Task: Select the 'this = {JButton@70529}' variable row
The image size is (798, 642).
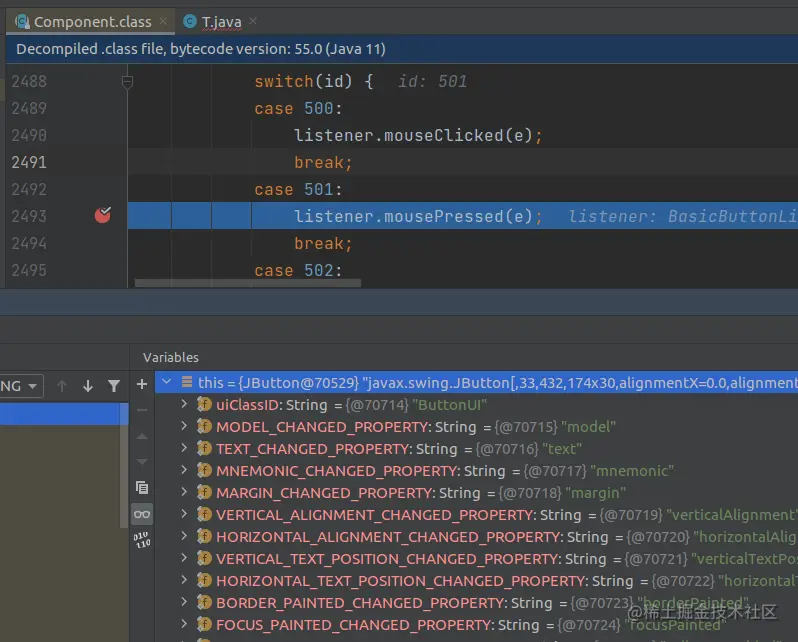Action: click(x=476, y=382)
